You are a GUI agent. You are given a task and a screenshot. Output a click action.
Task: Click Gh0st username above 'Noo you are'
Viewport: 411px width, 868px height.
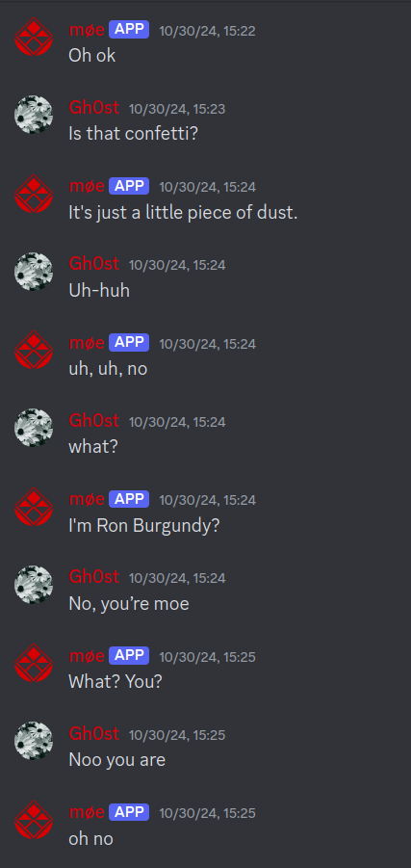[93, 734]
